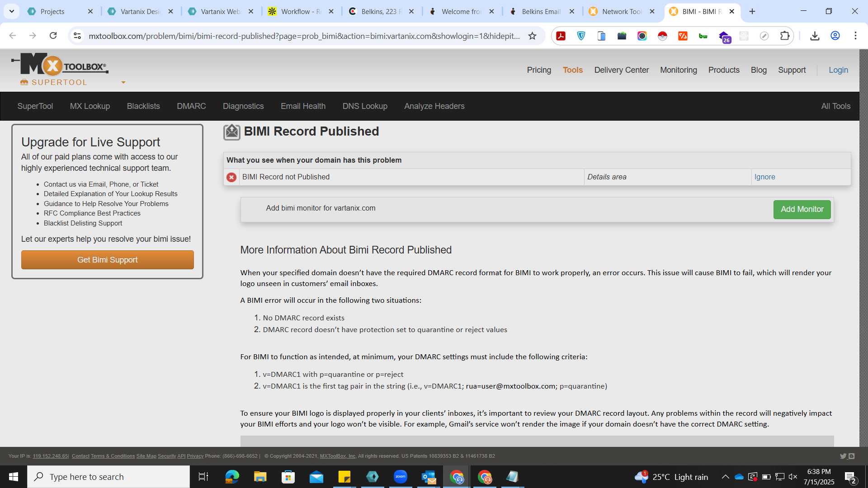Click the Login link
Viewport: 868px width, 488px height.
pos(838,70)
